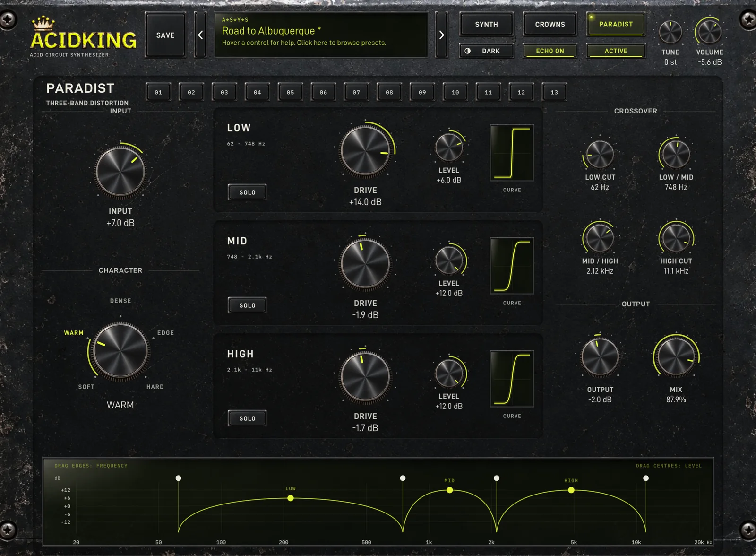Click the Mid band Drive knob

[365, 264]
